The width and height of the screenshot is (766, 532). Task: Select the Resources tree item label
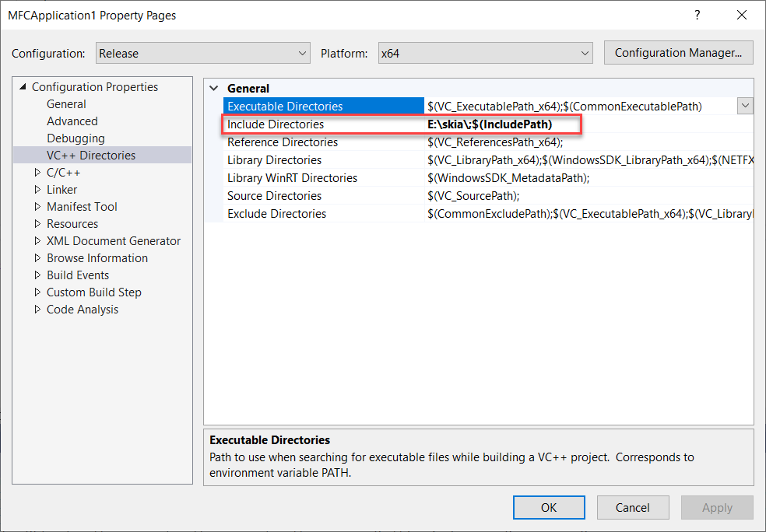click(72, 223)
